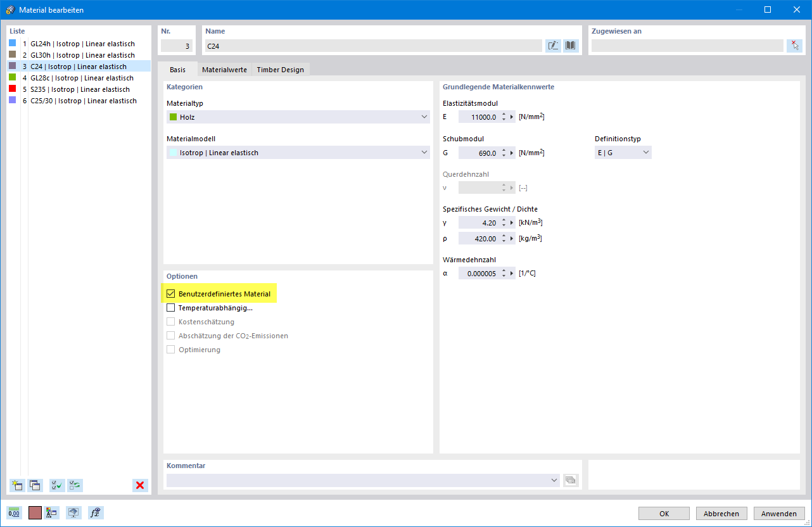Click the comment library icon beside Kommentar
This screenshot has width=812, height=527.
click(x=571, y=480)
